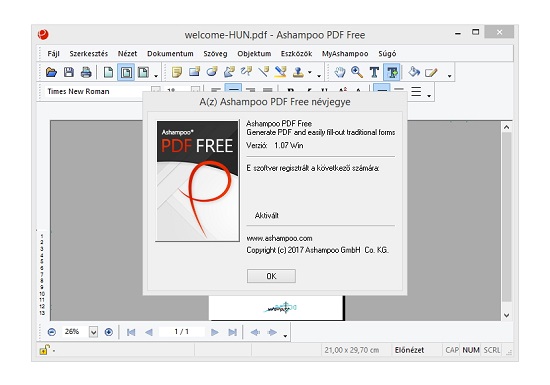
Task: Select the Hand pan tool
Action: coord(339,72)
